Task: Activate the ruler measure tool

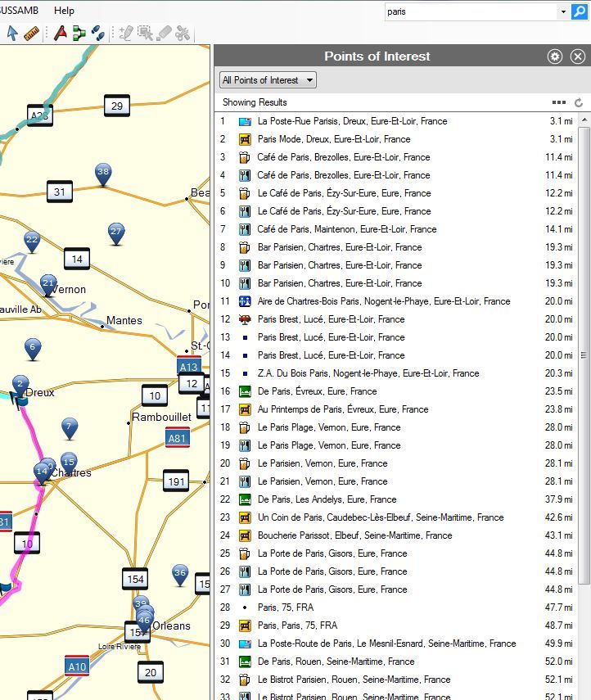Action: 32,33
